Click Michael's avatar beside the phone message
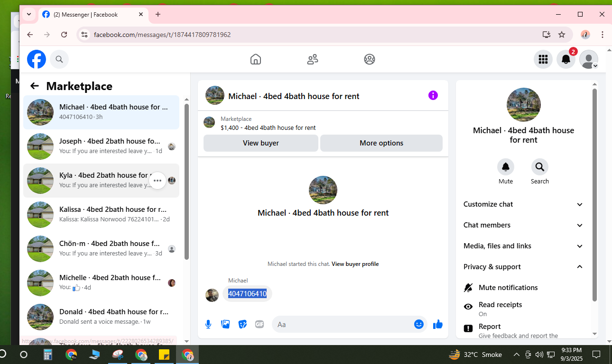The width and height of the screenshot is (612, 364). (212, 295)
